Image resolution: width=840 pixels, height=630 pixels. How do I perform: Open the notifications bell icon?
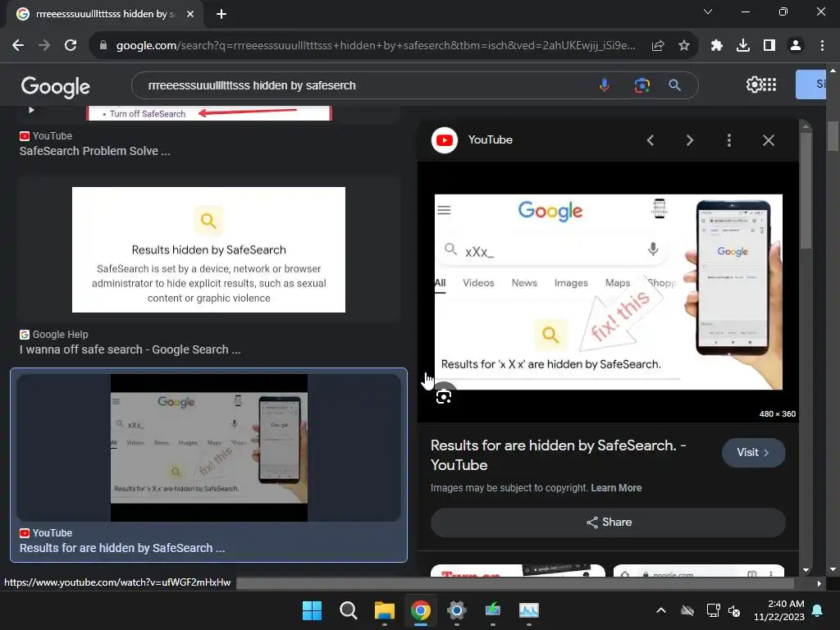818,610
